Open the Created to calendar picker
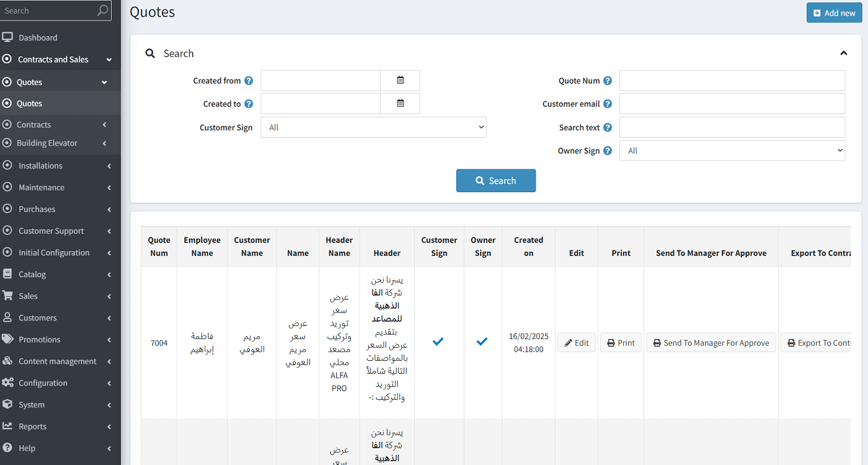Screen dimensions: 868x465 (x=400, y=104)
